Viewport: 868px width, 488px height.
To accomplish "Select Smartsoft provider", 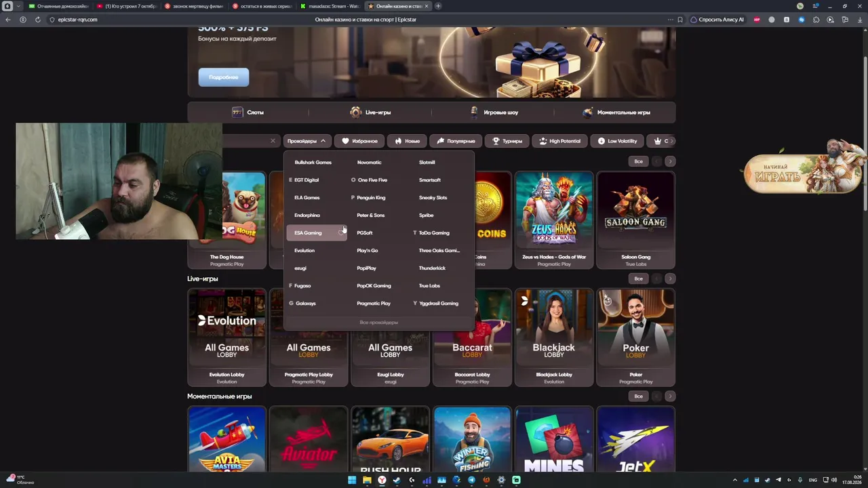I will click(x=430, y=180).
